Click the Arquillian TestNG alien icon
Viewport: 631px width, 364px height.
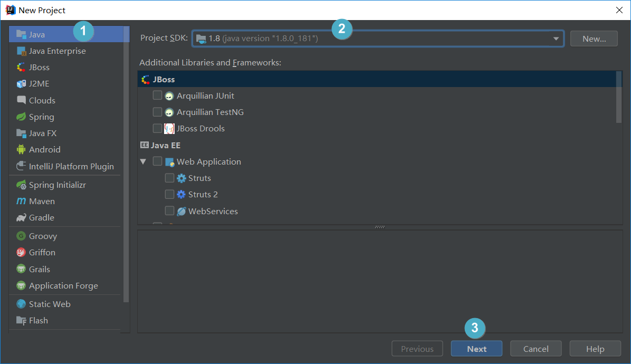[x=169, y=112]
